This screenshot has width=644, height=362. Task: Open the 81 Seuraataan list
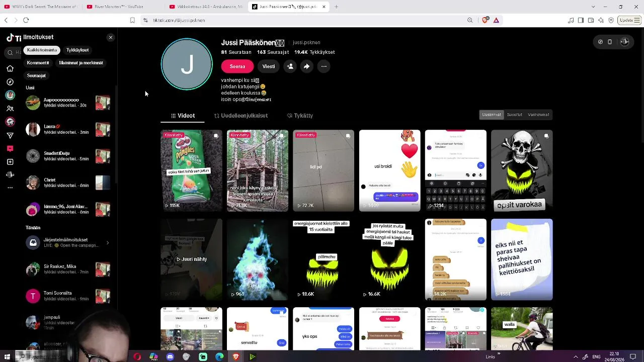pos(236,52)
